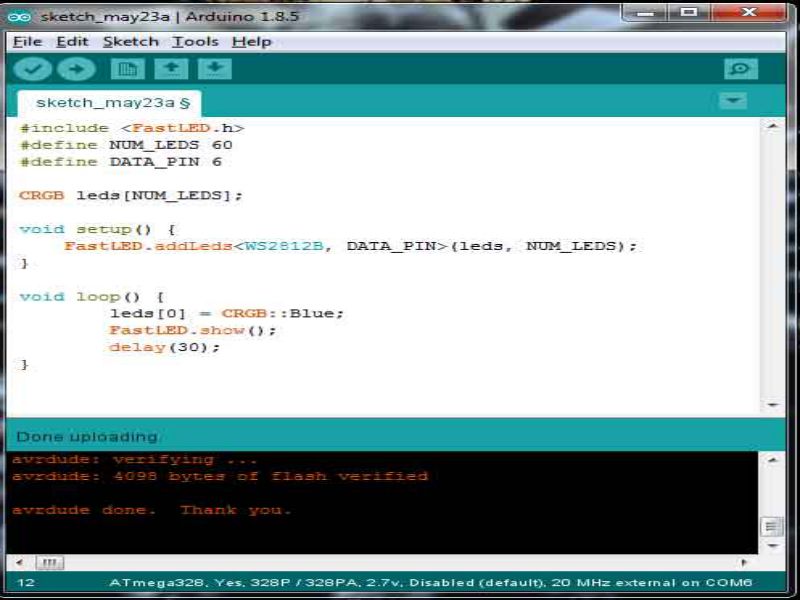Select the sketch_may23a tab

tap(110, 103)
